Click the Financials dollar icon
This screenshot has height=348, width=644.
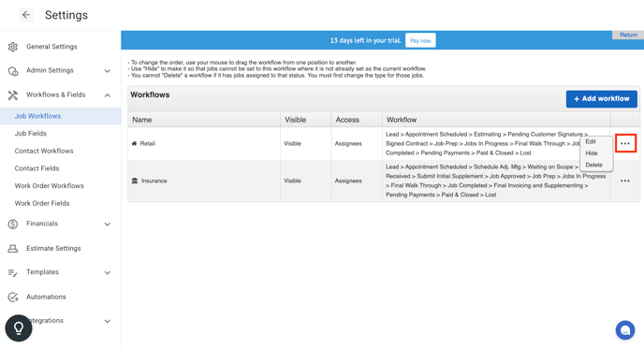click(13, 225)
